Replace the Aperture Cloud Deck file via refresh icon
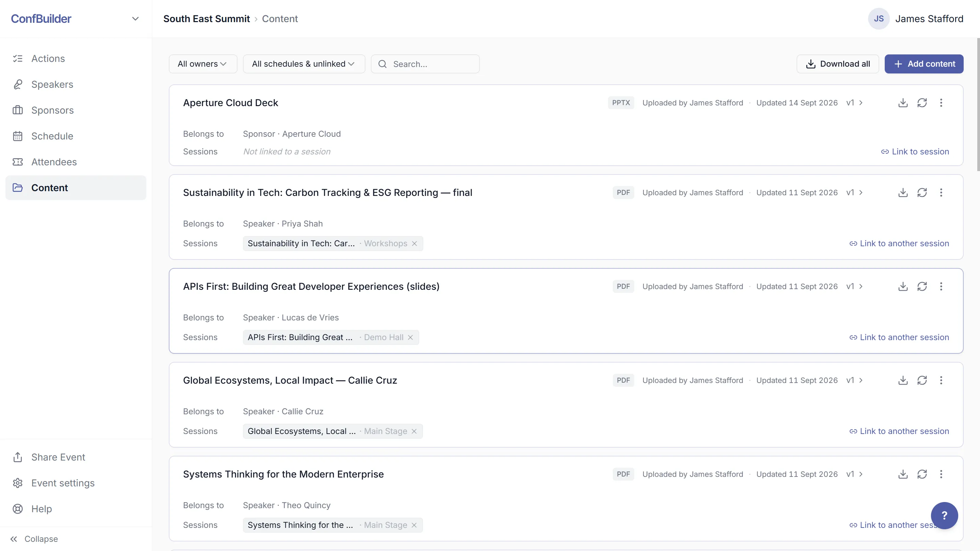The width and height of the screenshot is (980, 551). [x=922, y=103]
